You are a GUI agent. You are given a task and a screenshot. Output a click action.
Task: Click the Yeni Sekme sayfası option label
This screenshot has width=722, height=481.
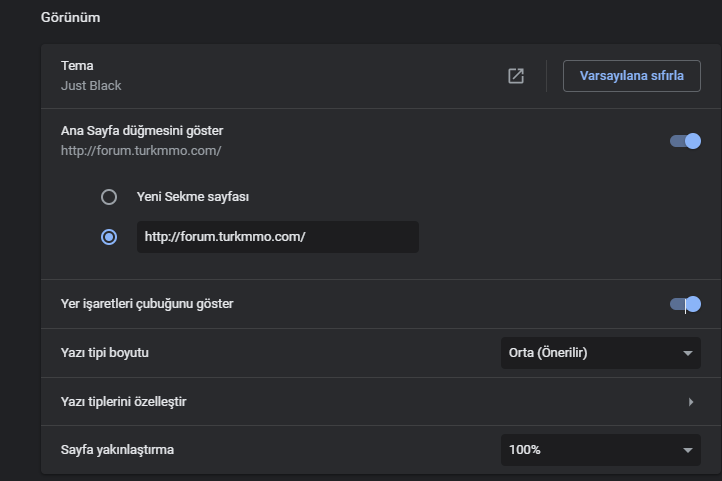(x=192, y=197)
